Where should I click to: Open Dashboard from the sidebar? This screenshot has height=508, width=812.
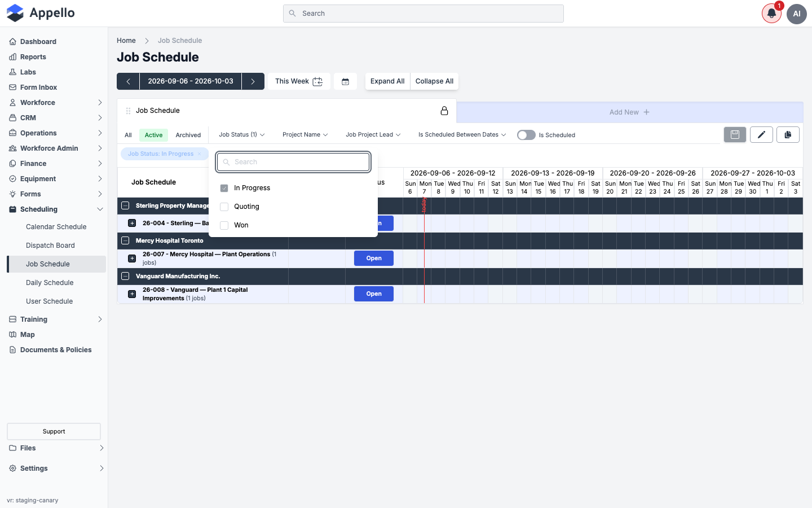click(38, 42)
